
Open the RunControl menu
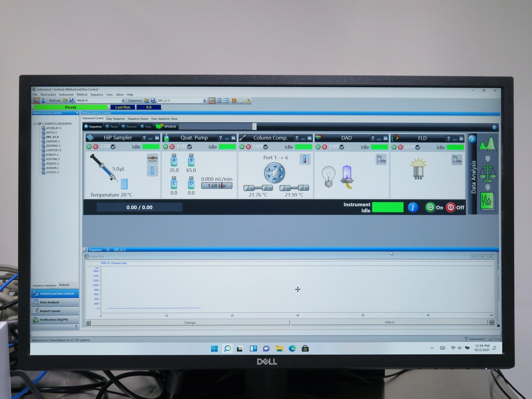click(x=48, y=95)
